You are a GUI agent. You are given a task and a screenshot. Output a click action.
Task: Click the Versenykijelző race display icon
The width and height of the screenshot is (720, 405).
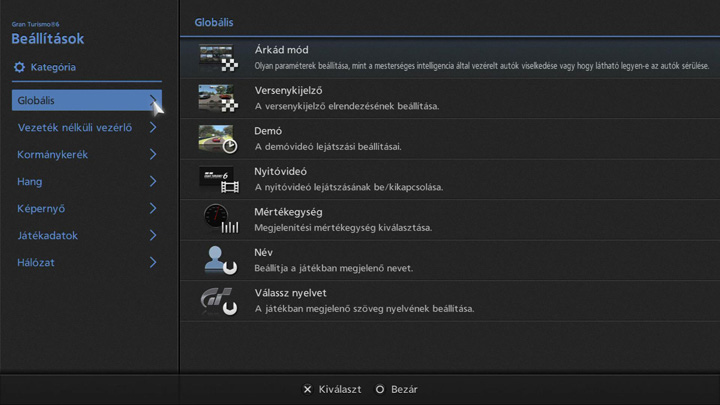(217, 98)
